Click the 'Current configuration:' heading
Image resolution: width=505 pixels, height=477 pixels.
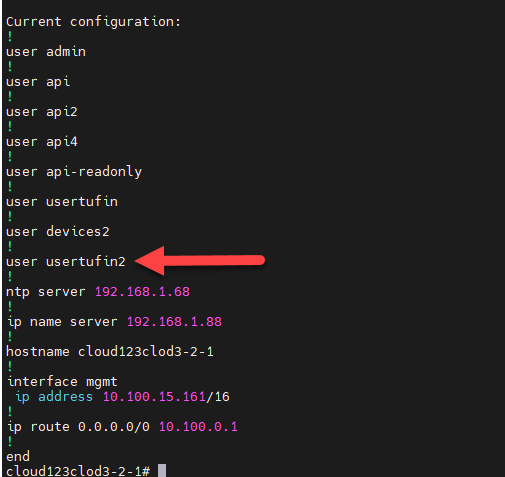pyautogui.click(x=94, y=22)
